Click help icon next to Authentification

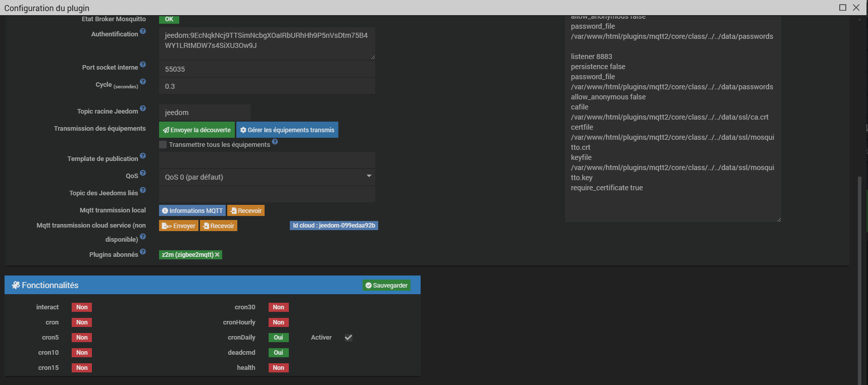click(143, 31)
